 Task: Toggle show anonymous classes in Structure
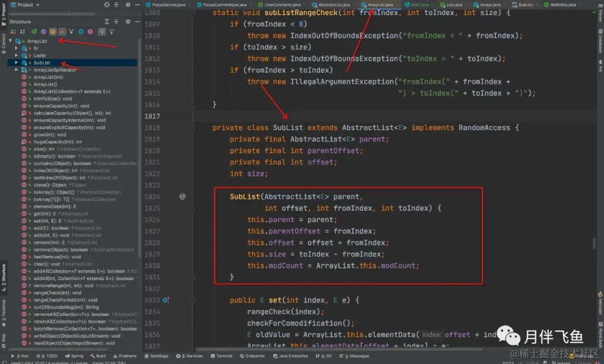click(81, 31)
